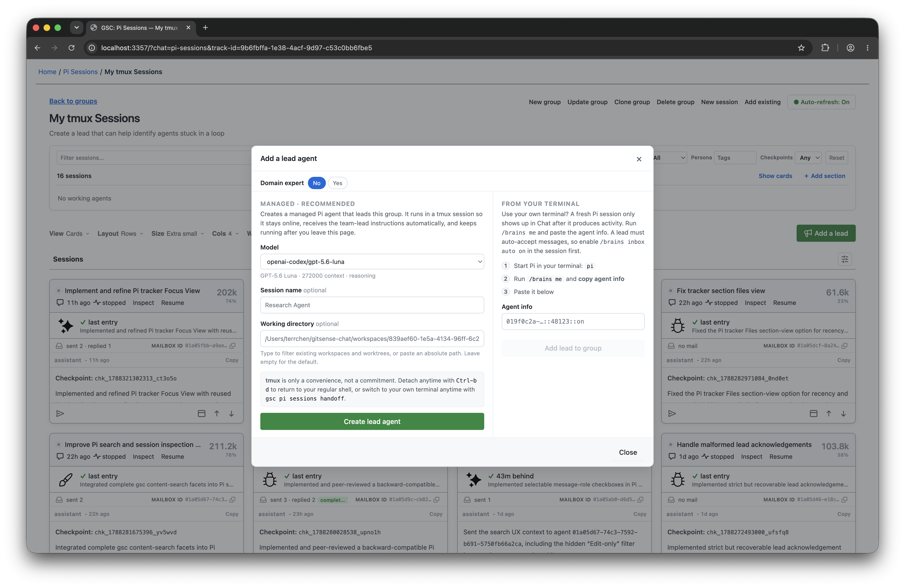Open Chrome three-dot menu
The width and height of the screenshot is (905, 588).
click(867, 48)
